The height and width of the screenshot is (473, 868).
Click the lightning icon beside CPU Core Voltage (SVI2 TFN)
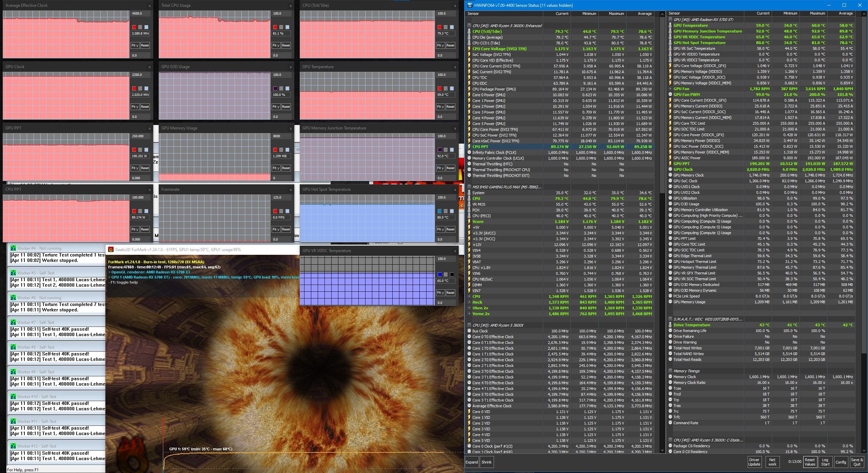(x=469, y=49)
